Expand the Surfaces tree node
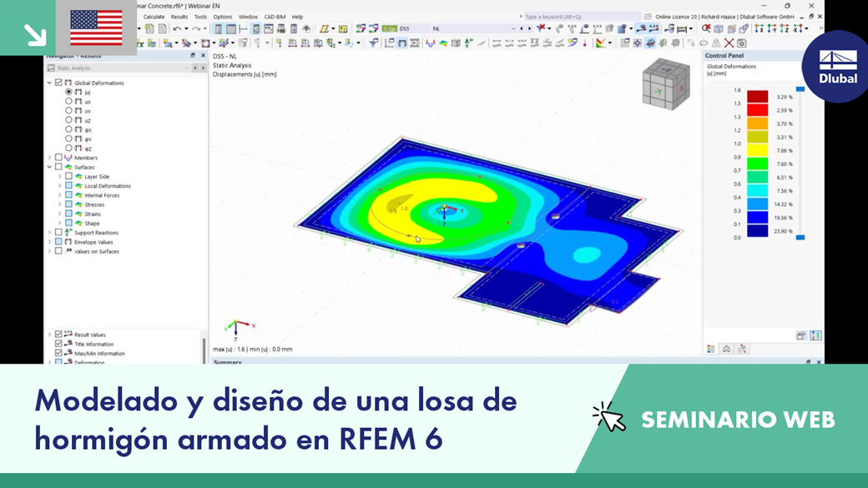This screenshot has height=488, width=868. (x=49, y=167)
